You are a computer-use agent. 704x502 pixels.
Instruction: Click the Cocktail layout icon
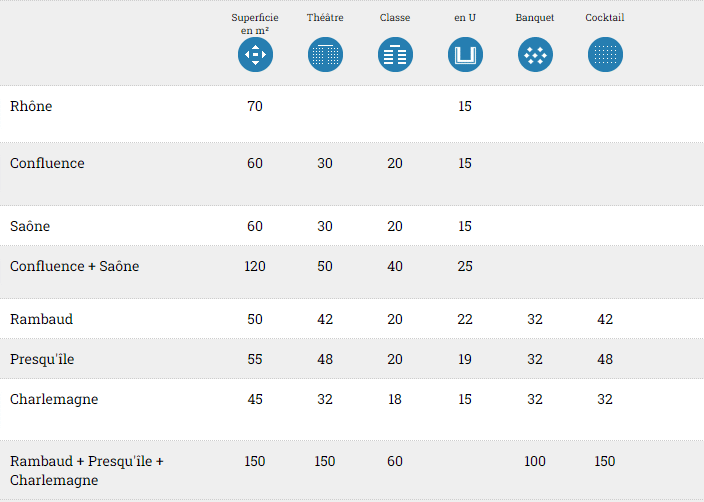coord(605,54)
